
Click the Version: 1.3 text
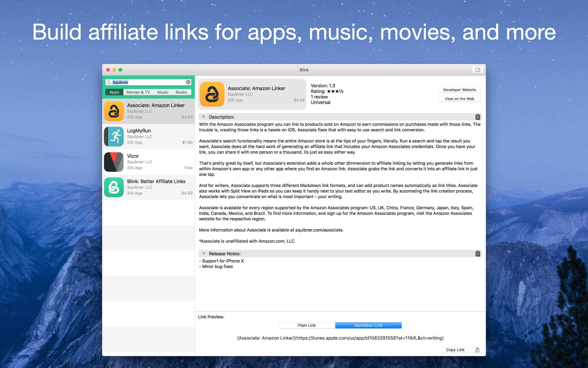323,86
